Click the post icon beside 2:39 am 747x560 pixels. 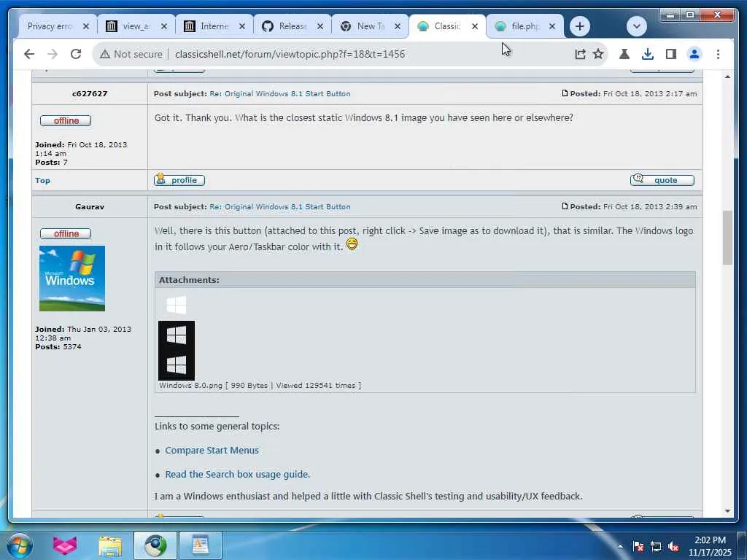[x=565, y=206]
